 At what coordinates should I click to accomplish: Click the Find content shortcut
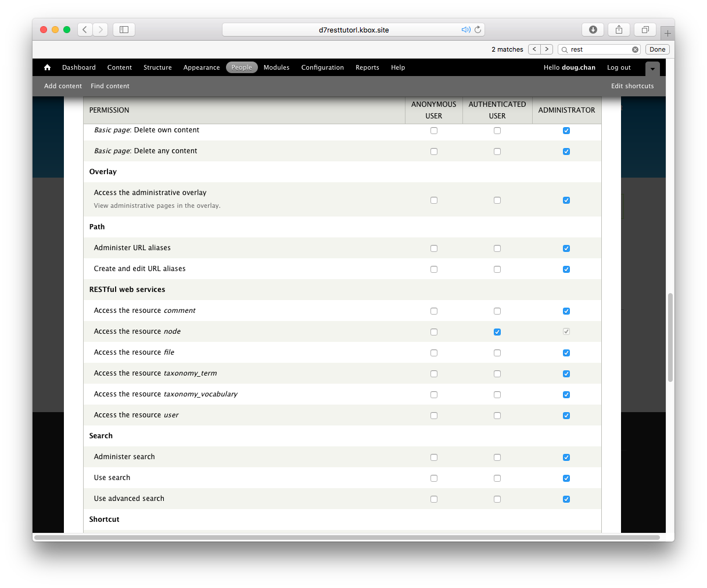pos(110,86)
